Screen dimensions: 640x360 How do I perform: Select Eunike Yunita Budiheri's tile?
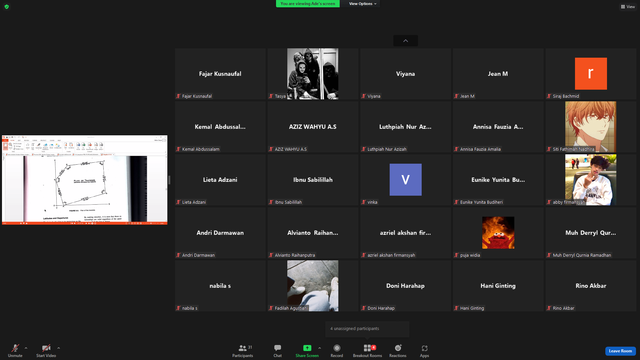pos(498,180)
